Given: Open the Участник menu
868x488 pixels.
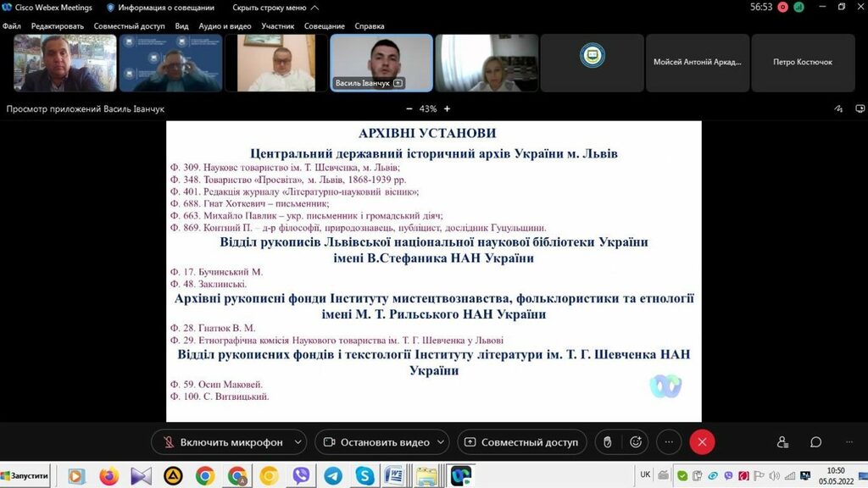Looking at the screenshot, I should click(x=277, y=26).
